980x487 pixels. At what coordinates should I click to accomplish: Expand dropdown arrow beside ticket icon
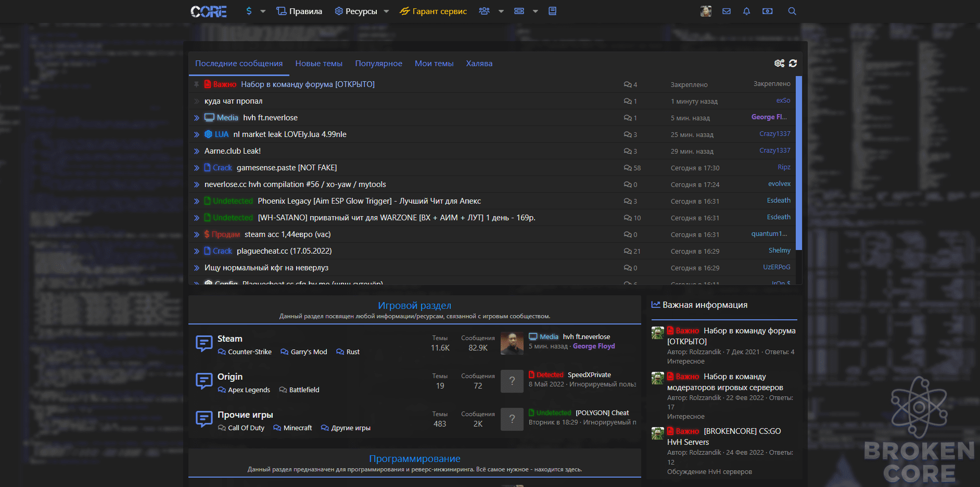click(x=535, y=11)
